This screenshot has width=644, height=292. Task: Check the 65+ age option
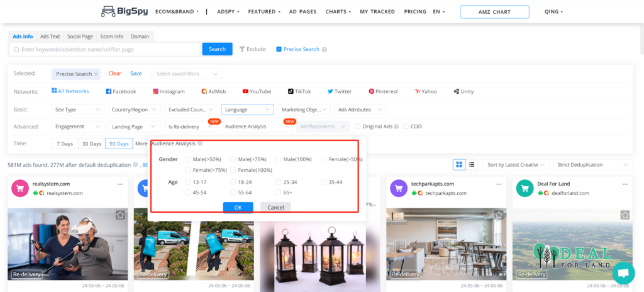[x=279, y=193]
